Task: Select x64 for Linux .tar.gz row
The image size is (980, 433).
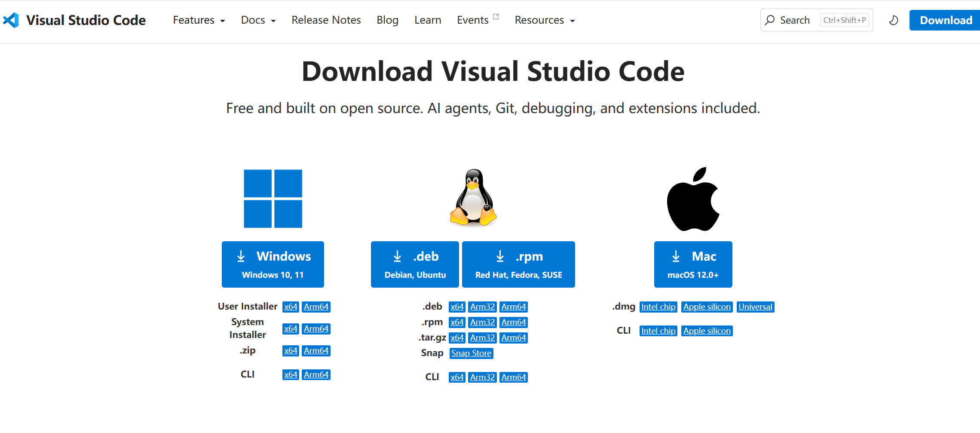Action: (x=457, y=338)
